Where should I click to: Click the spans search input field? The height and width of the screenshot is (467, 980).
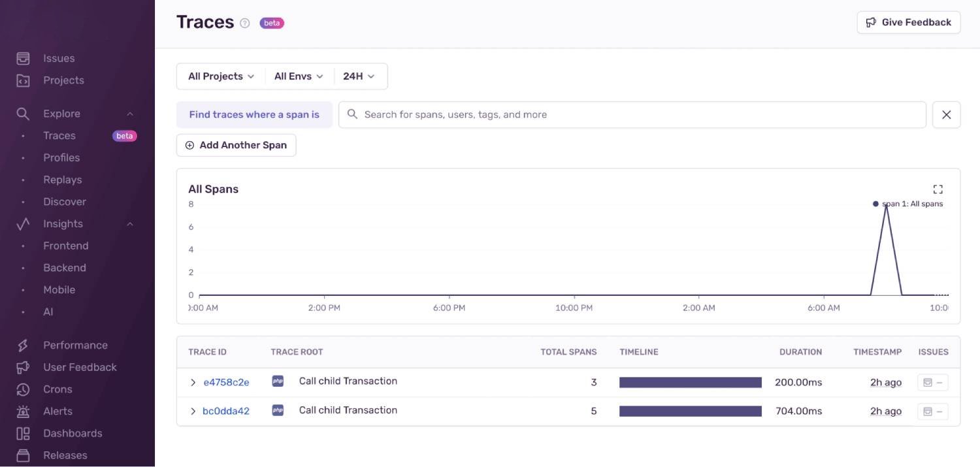coord(588,114)
